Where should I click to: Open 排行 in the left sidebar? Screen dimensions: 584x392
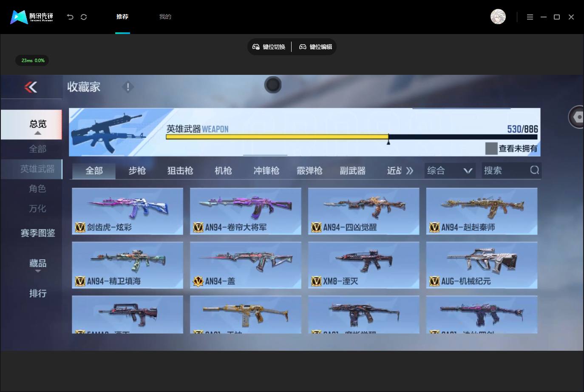pos(37,293)
